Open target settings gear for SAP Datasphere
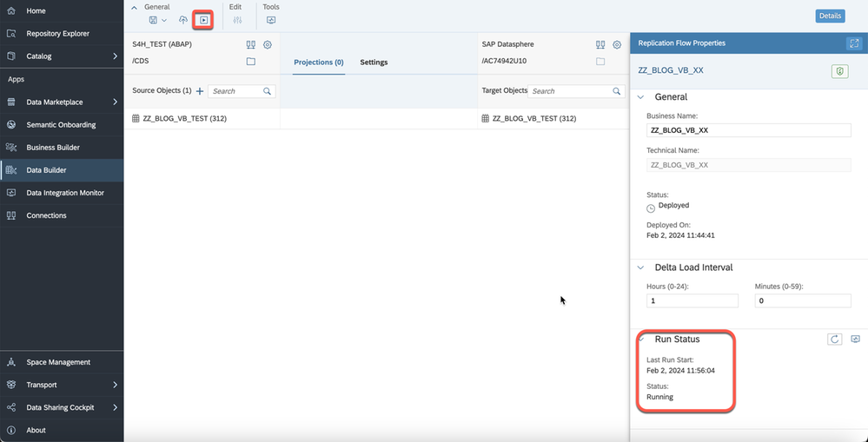Viewport: 868px width, 442px height. [x=617, y=44]
